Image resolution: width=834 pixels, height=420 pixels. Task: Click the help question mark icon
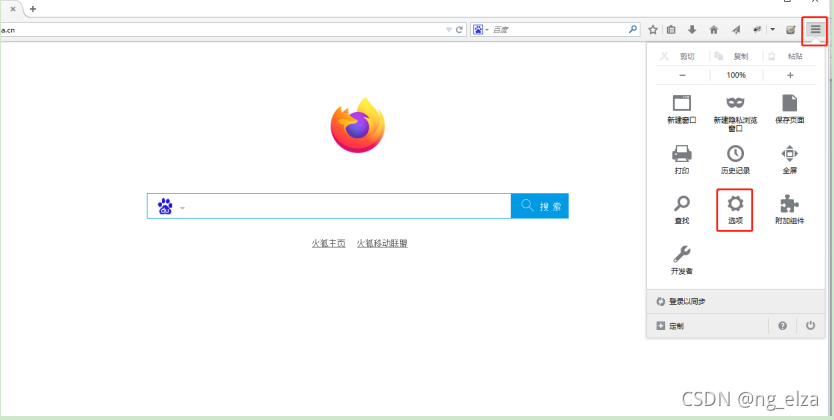(782, 326)
